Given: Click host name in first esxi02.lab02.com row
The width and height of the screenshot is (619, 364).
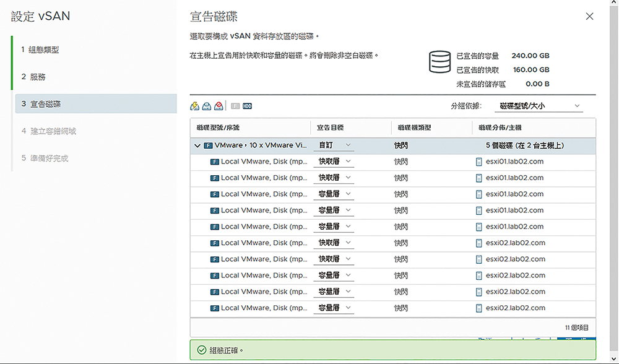Looking at the screenshot, I should click(515, 243).
